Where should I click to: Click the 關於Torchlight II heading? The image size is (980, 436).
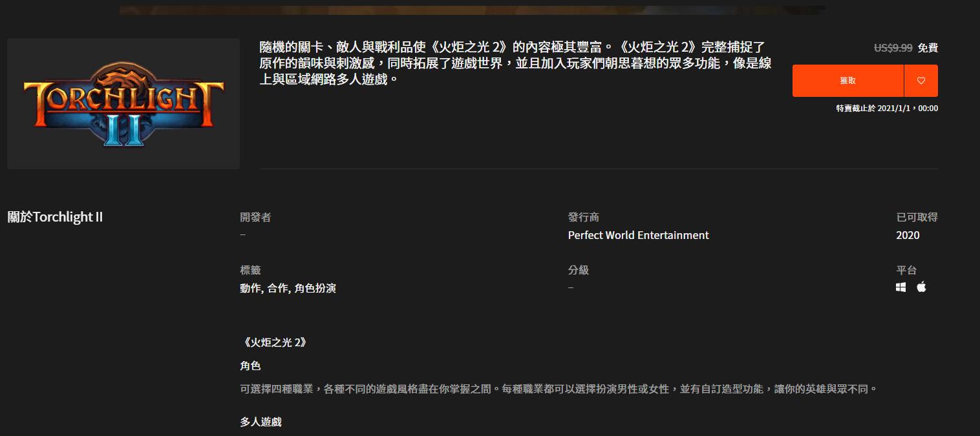point(55,217)
